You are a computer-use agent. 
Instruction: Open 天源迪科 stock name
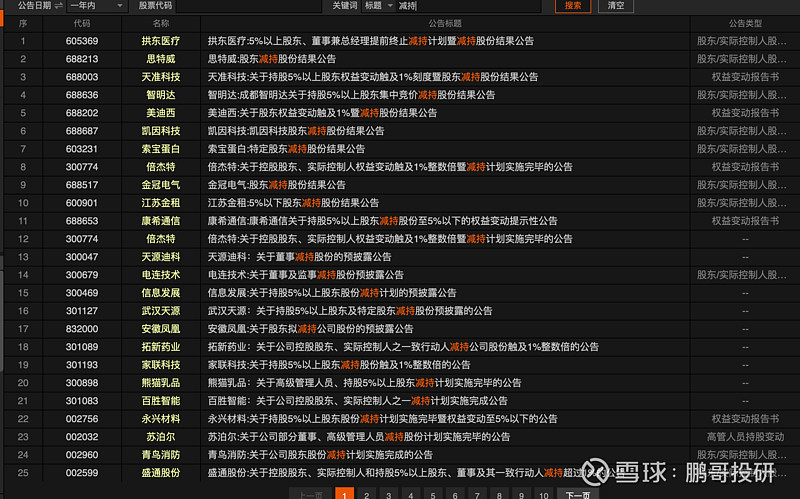click(x=161, y=257)
